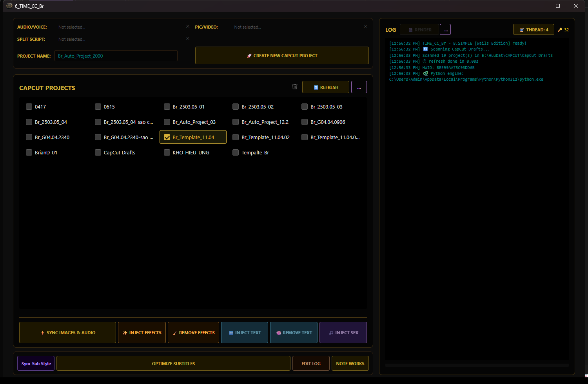Clear the AUDIO/VOICE selection with X
This screenshot has height=384, width=588.
[x=188, y=26]
